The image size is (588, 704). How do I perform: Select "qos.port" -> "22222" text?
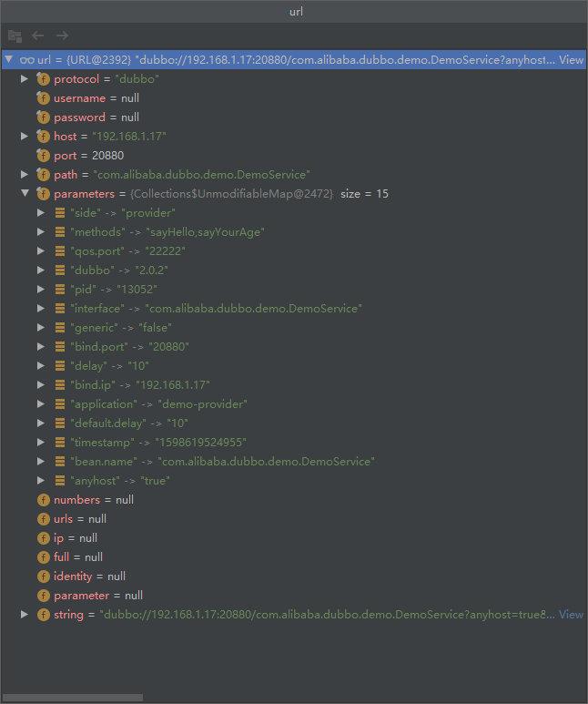pyautogui.click(x=128, y=251)
